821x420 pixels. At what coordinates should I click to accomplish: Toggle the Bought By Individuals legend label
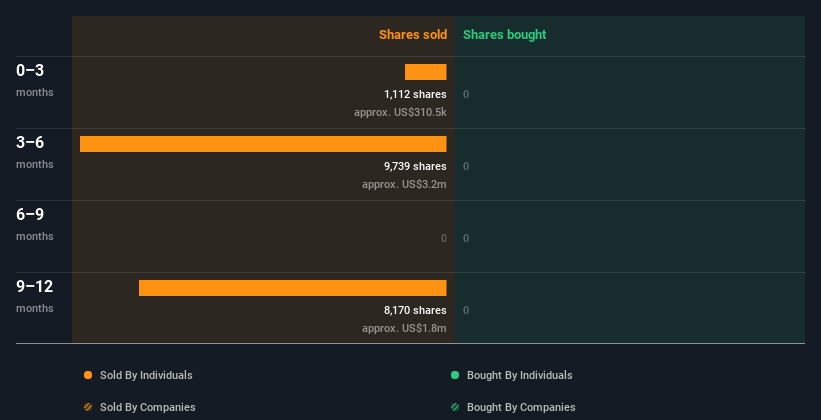coord(519,375)
